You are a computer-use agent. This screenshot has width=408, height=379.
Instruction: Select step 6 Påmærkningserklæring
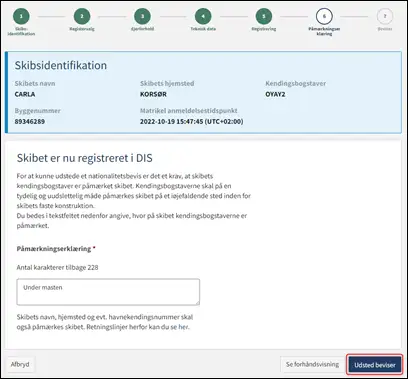(x=324, y=16)
